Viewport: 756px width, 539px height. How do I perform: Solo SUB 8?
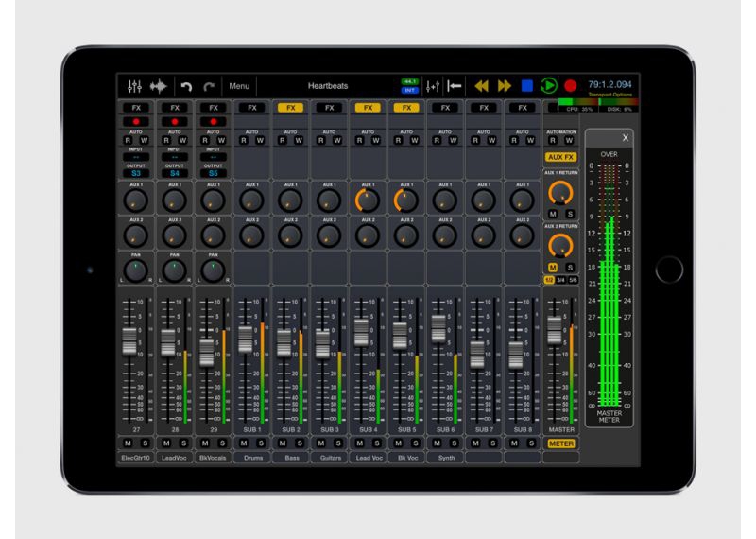[x=531, y=443]
